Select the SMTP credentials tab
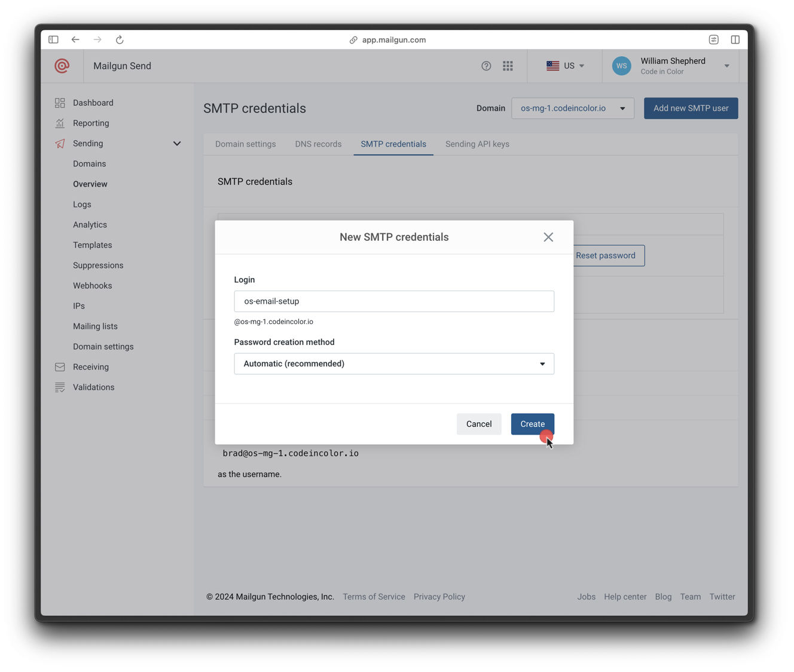The image size is (794, 672). point(393,144)
